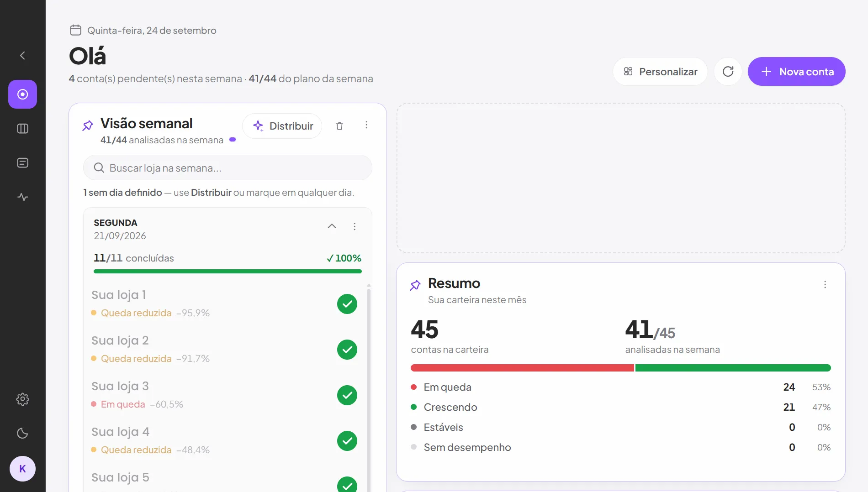
Task: Click the bold Distribuir text in the hint line
Action: (211, 193)
